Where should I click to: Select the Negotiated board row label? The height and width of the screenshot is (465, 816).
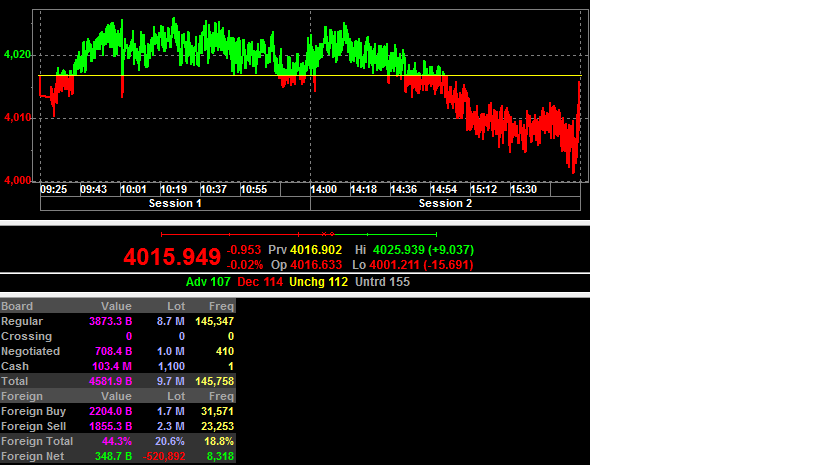(x=31, y=352)
